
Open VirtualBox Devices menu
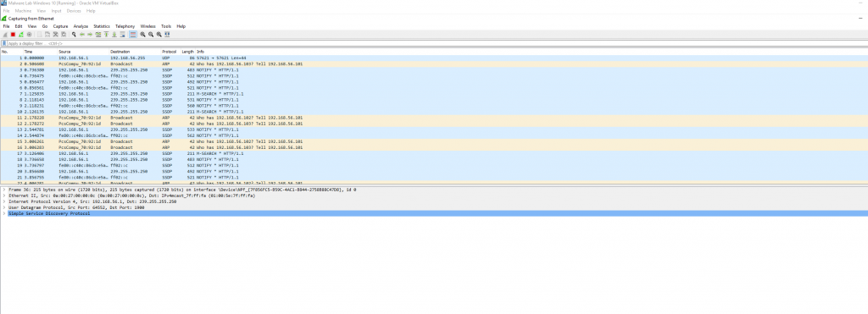tap(74, 10)
